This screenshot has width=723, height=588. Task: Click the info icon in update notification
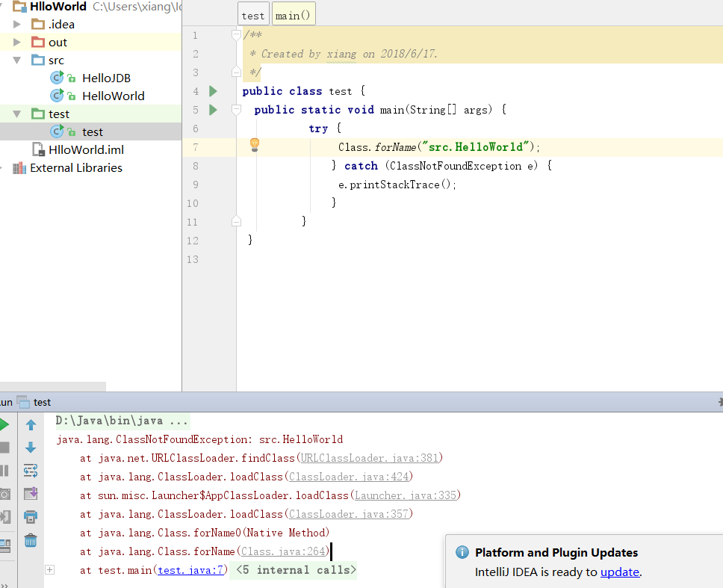[x=462, y=552]
